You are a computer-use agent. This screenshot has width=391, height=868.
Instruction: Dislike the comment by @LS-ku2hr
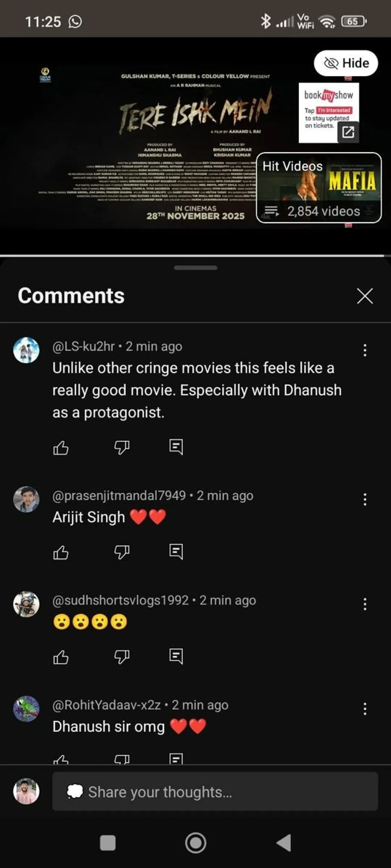click(122, 448)
